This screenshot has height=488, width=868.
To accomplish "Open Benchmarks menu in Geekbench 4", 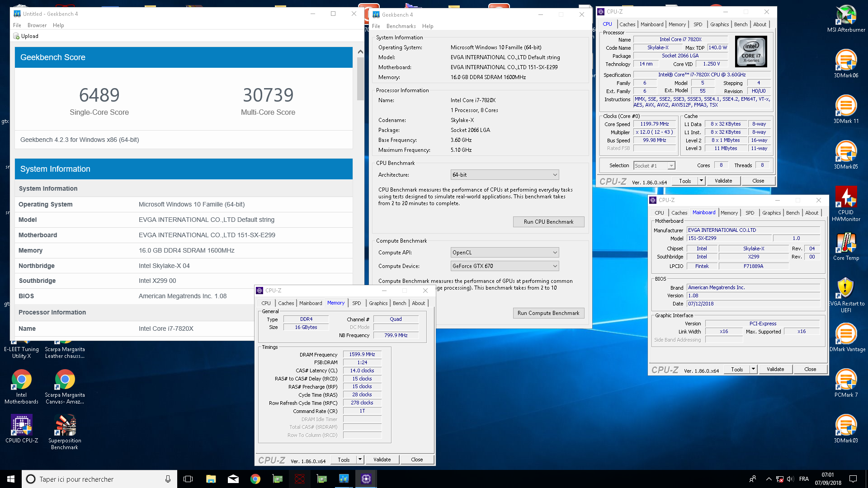I will click(401, 26).
